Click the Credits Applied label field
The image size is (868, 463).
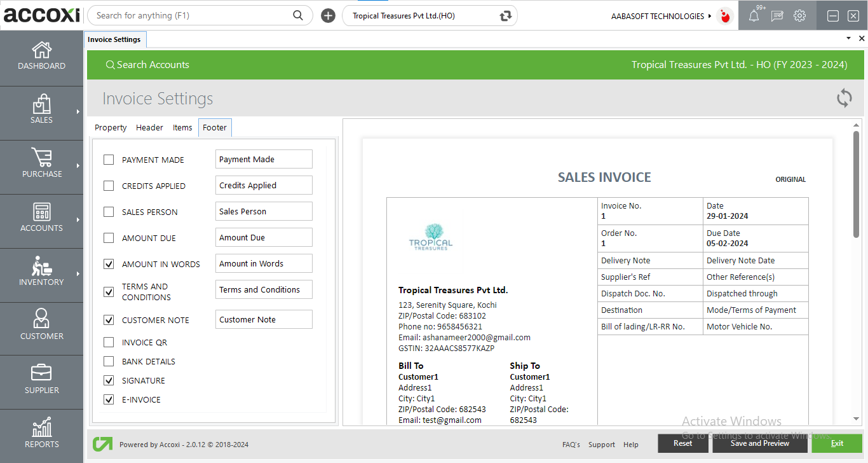[264, 186]
